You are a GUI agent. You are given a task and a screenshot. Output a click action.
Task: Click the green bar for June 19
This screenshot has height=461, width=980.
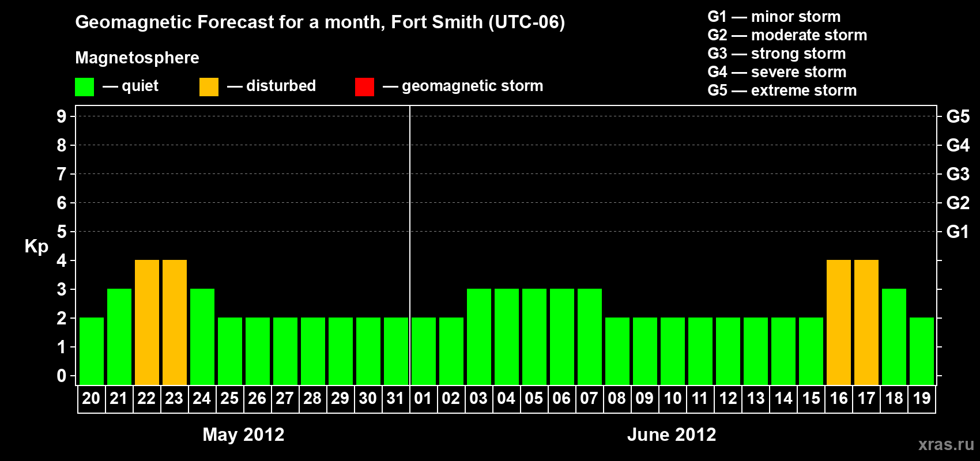[922, 352]
